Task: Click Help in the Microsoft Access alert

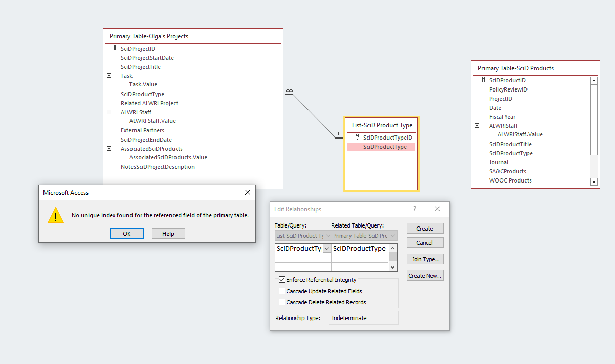Action: click(x=168, y=234)
